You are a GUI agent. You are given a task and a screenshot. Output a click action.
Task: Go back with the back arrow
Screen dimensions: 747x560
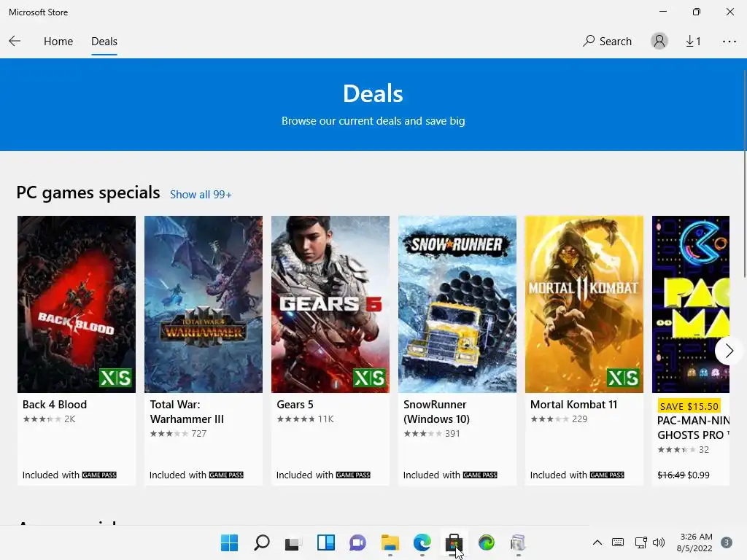pyautogui.click(x=15, y=42)
